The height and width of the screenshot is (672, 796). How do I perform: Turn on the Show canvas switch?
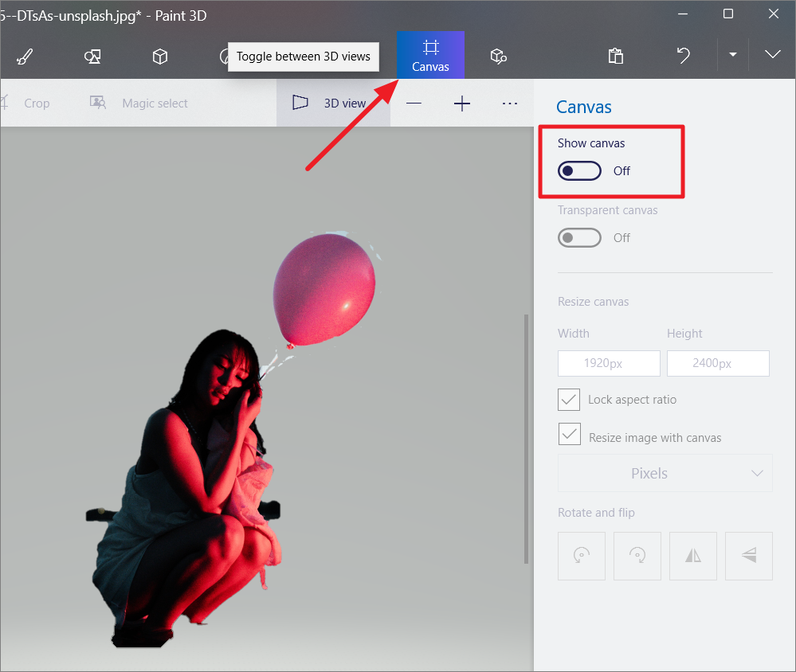(x=579, y=171)
